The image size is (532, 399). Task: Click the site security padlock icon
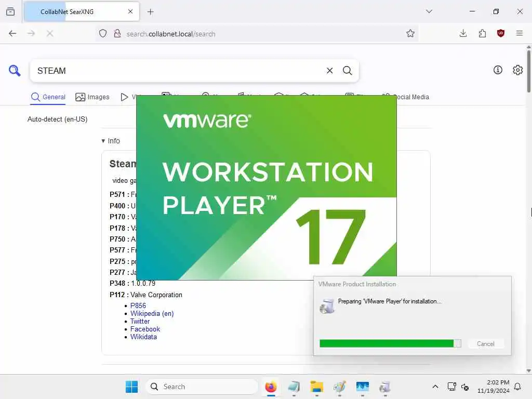coord(117,33)
